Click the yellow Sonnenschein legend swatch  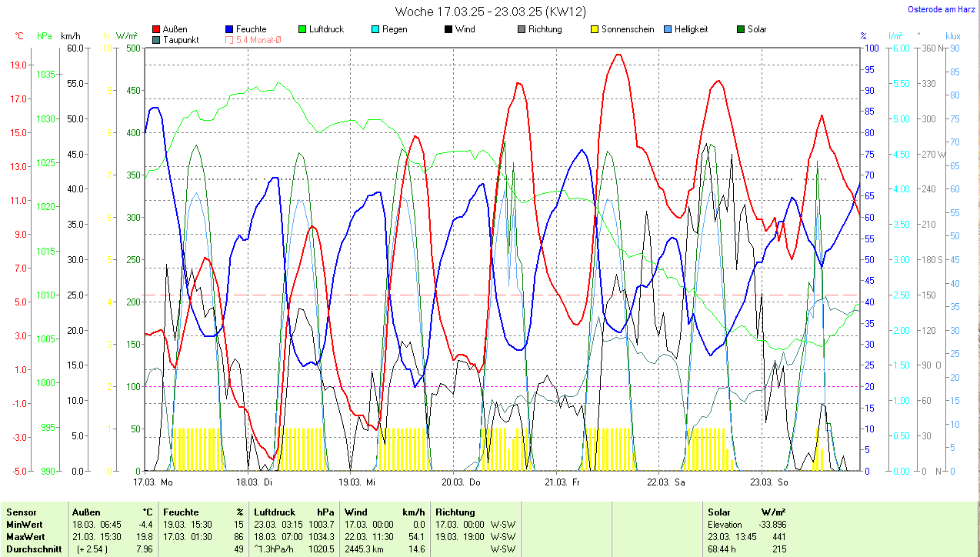click(x=594, y=29)
